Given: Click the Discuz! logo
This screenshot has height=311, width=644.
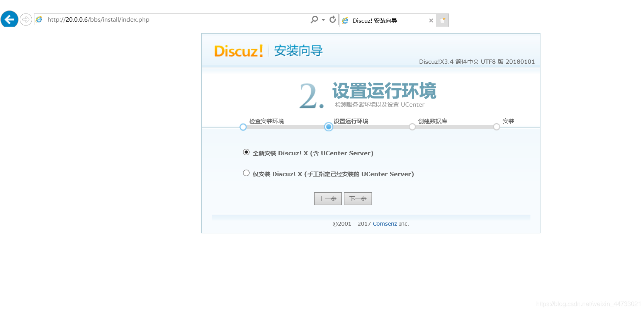Looking at the screenshot, I should [239, 51].
